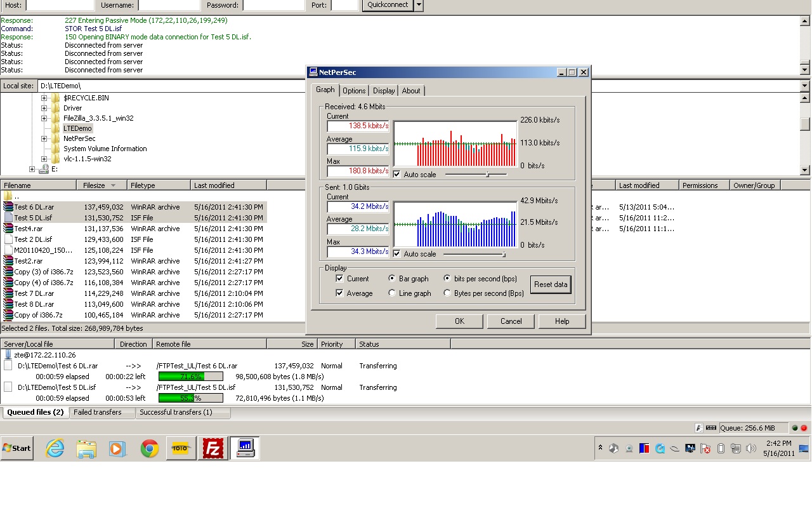Click the volume speaker tray icon

[751, 448]
